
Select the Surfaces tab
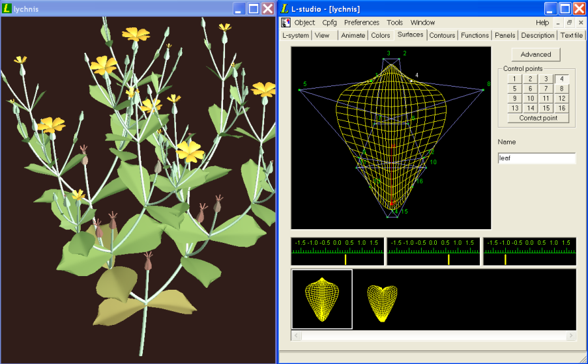(x=410, y=35)
